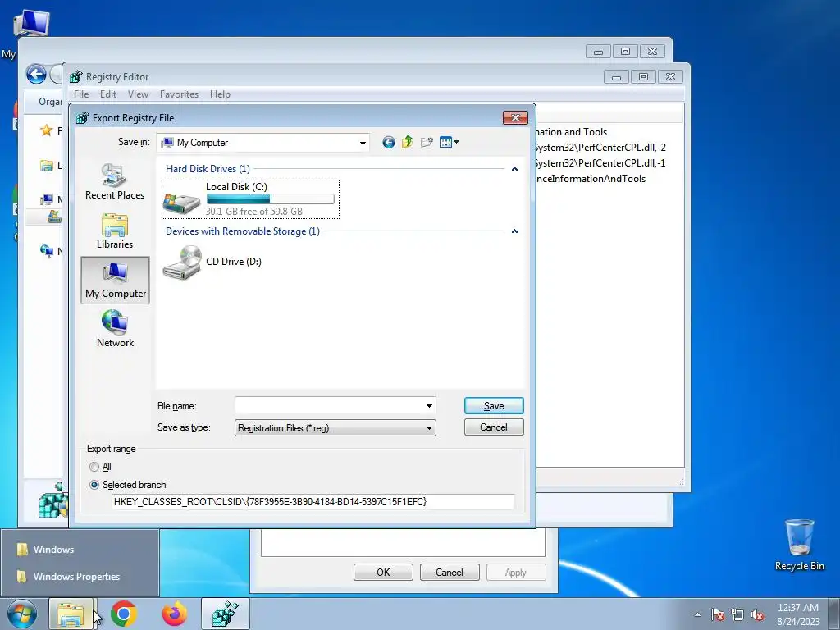This screenshot has width=840, height=630.
Task: Select the nceInformationAndTools value entry
Action: [x=591, y=179]
